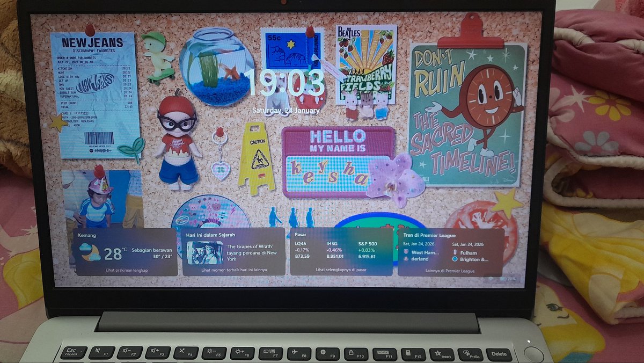This screenshot has height=363, width=644.
Task: Click the S&P 500 value 6.915,61
Action: [x=368, y=256]
